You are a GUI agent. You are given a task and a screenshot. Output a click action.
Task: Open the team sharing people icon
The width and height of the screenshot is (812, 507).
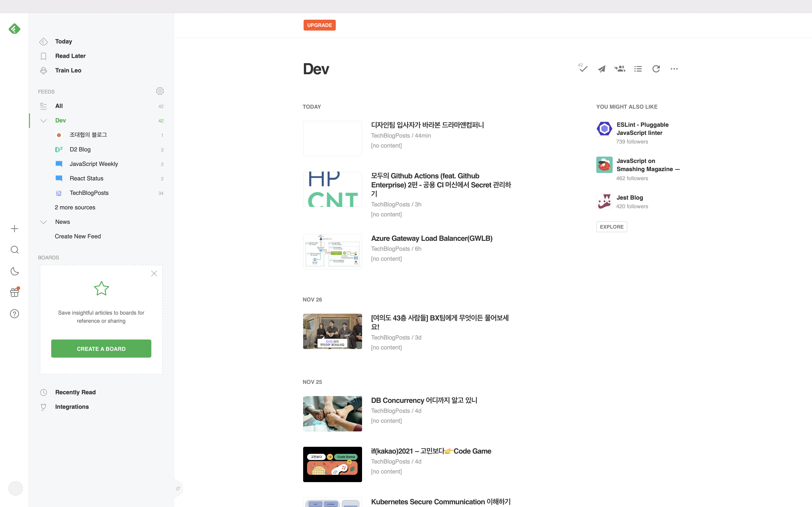[x=620, y=69]
